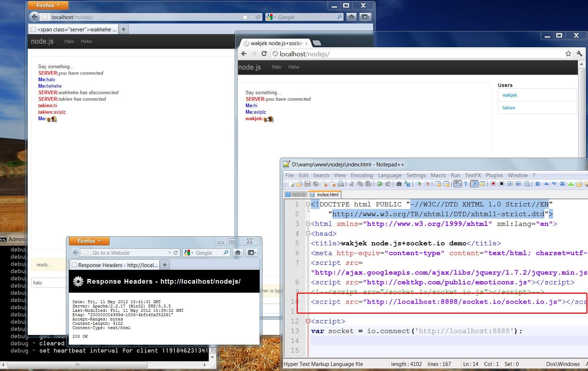Click the New file icon in Notepad++

point(291,184)
